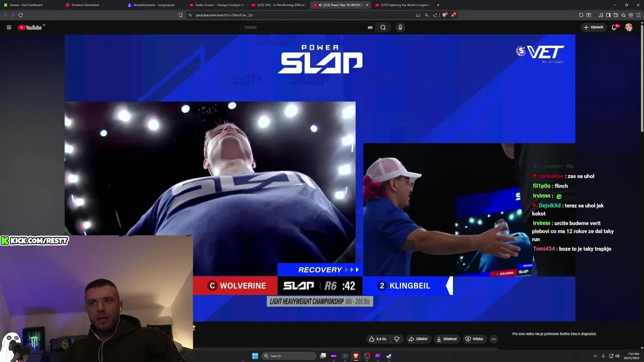Go forward with the browser forward arrow
The image size is (644, 362).
(13, 15)
